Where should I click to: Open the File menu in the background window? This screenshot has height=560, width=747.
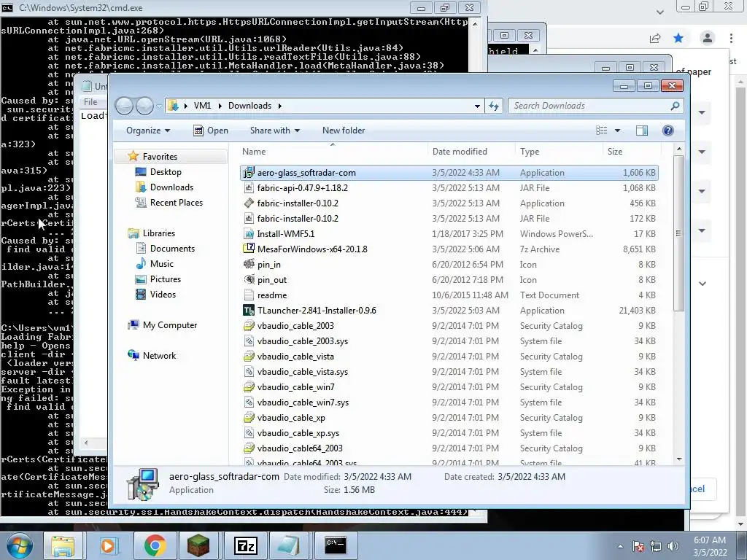coord(90,101)
